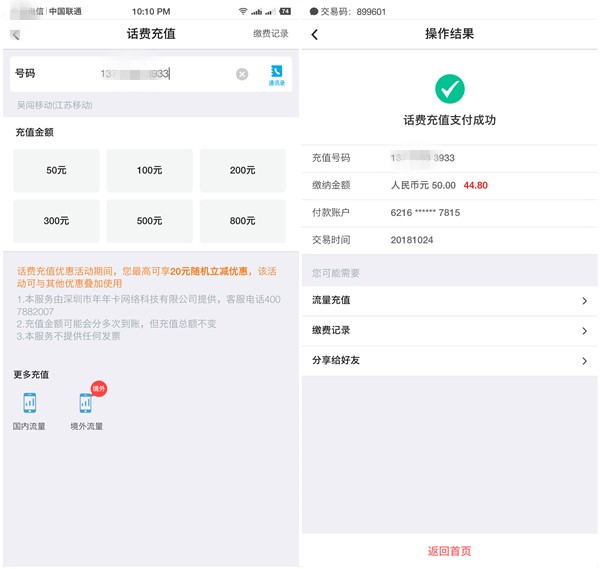600x569 pixels.
Task: Open 缴费记录 in the top right
Action: pyautogui.click(x=270, y=34)
